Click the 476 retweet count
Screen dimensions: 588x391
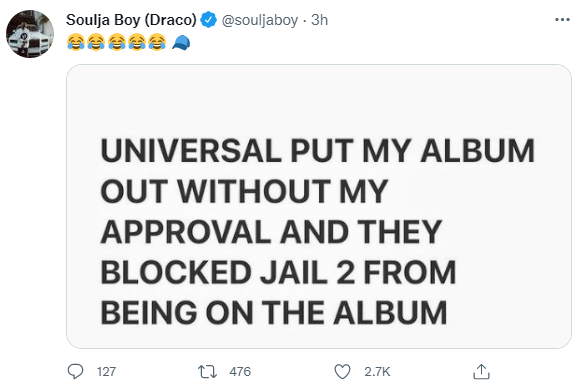coord(240,372)
